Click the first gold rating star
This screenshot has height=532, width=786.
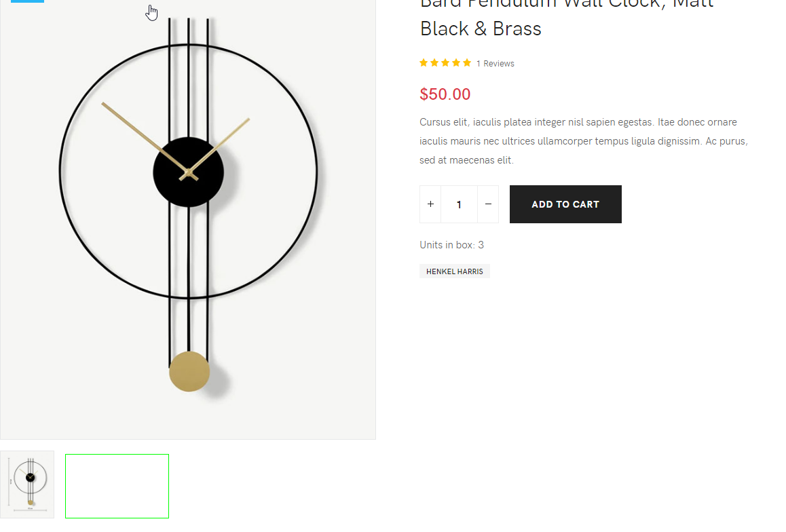[x=424, y=63]
